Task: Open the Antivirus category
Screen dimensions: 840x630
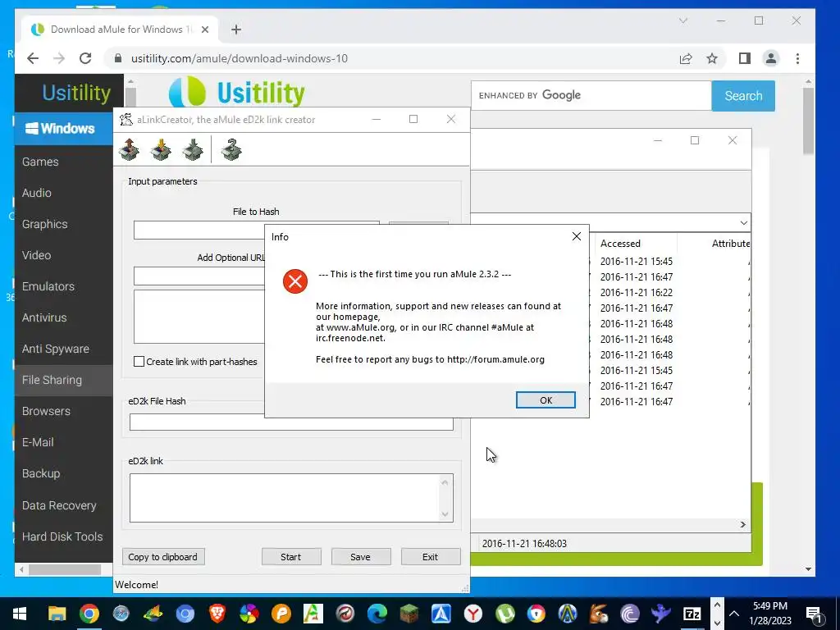Action: point(44,317)
